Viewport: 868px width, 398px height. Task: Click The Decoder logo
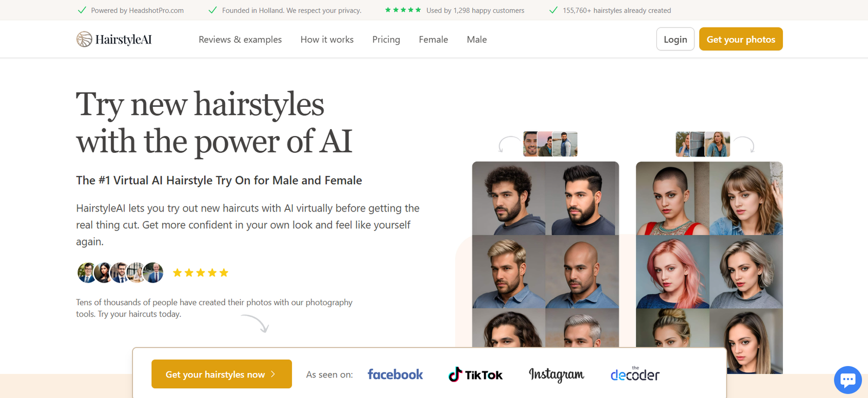tap(635, 375)
